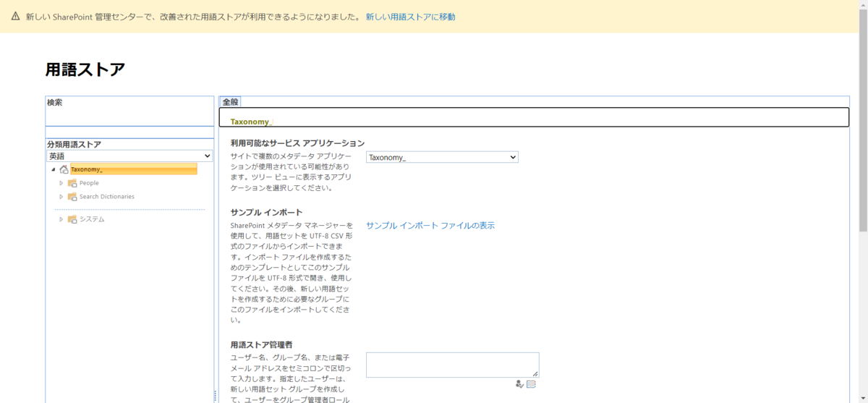Focus the term store search field

[129, 118]
